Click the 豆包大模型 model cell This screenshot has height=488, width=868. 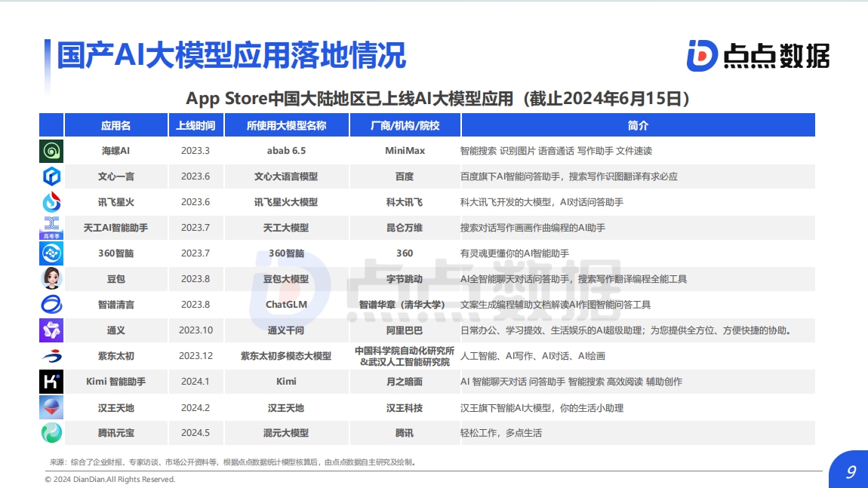(287, 279)
